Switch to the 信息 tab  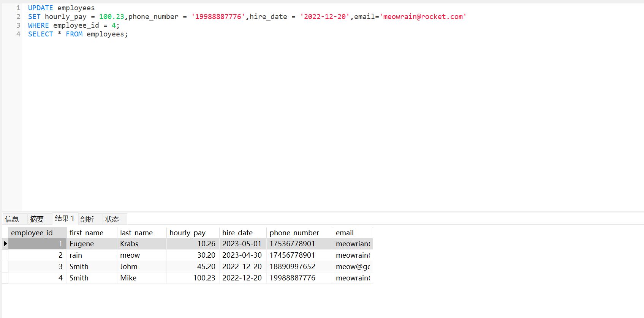[12, 219]
